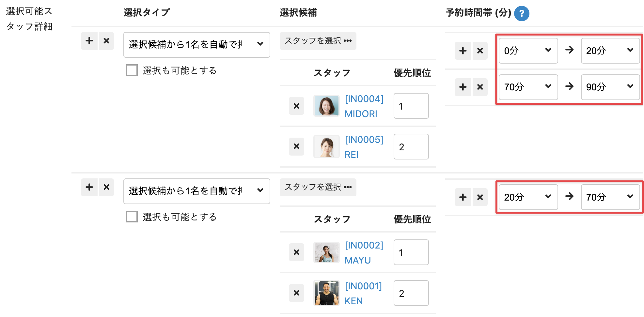
Task: Click the first スタッフを選択 button
Action: (318, 41)
